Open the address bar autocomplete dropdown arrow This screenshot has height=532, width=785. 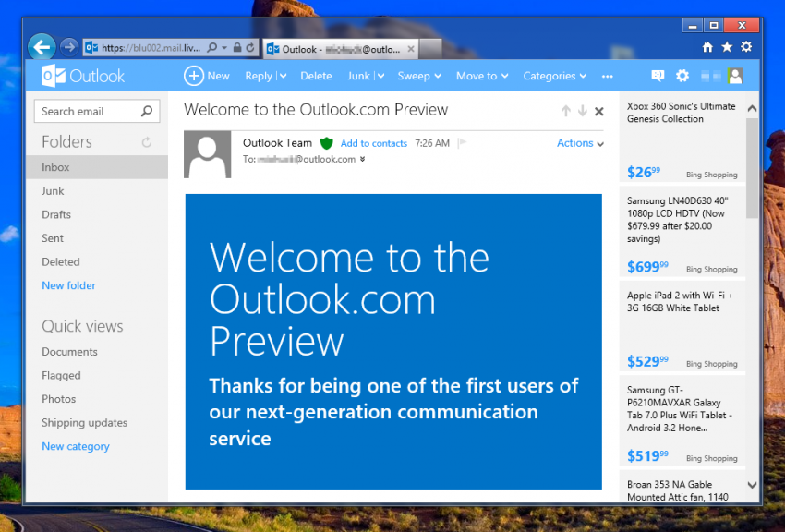[x=224, y=47]
